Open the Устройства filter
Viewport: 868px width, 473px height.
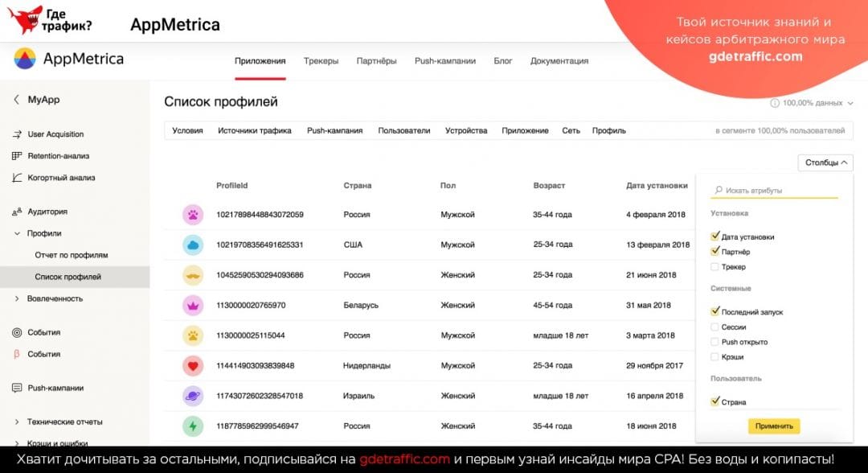point(466,130)
